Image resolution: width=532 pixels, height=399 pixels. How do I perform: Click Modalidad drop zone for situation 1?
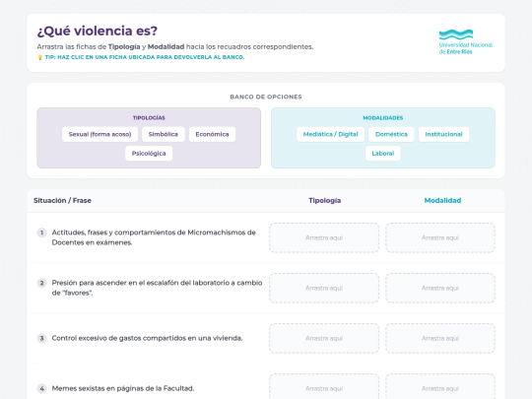point(440,237)
